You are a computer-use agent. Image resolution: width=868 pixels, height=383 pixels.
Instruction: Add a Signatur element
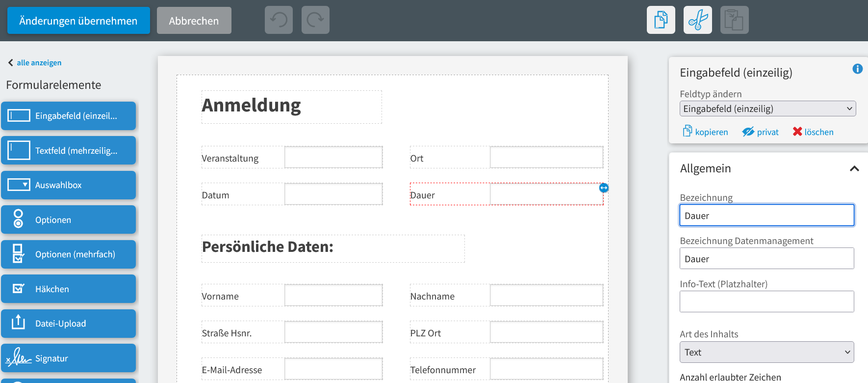click(x=68, y=358)
